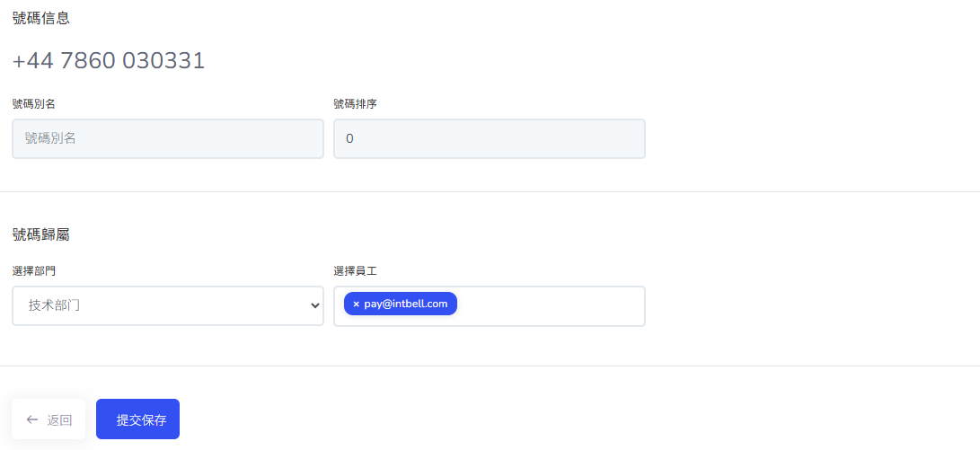Select the pay@intbell.com tag label
The image size is (980, 450).
[406, 304]
